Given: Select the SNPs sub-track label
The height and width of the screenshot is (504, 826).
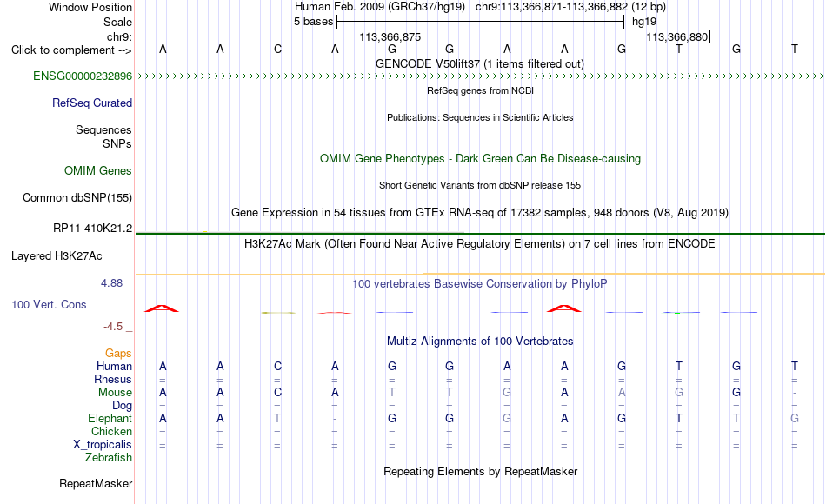Looking at the screenshot, I should 117,143.
